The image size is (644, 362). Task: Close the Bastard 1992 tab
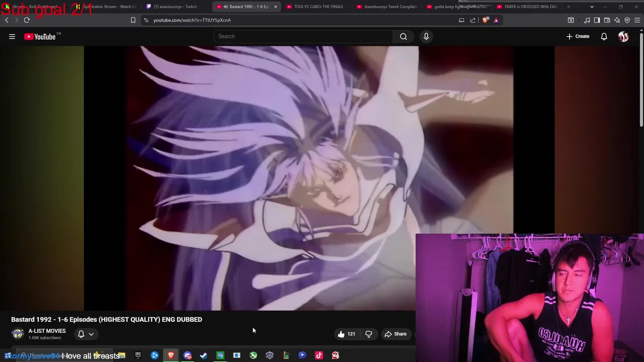[x=275, y=7]
